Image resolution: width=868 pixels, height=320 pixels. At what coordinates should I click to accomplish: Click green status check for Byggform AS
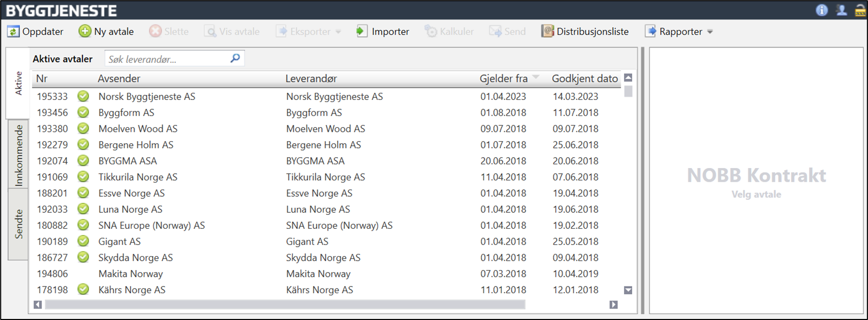[x=83, y=112]
